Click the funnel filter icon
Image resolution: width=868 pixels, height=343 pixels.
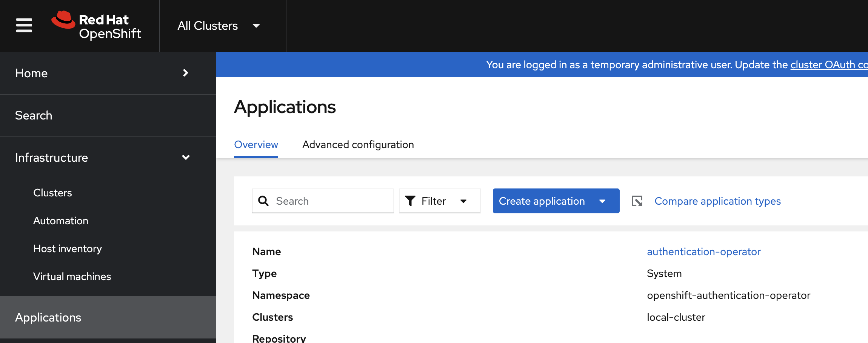tap(410, 201)
